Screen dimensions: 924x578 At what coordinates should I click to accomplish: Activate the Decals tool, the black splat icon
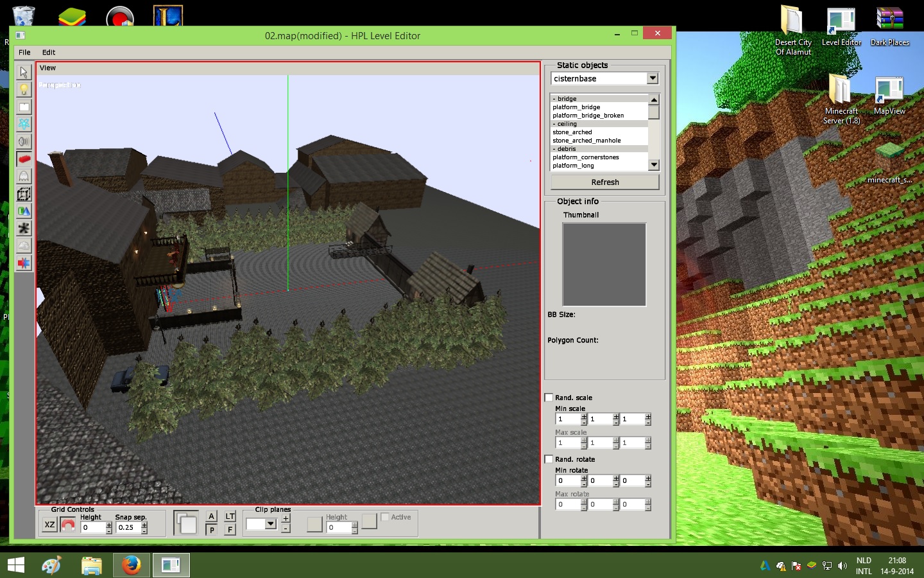click(x=24, y=228)
